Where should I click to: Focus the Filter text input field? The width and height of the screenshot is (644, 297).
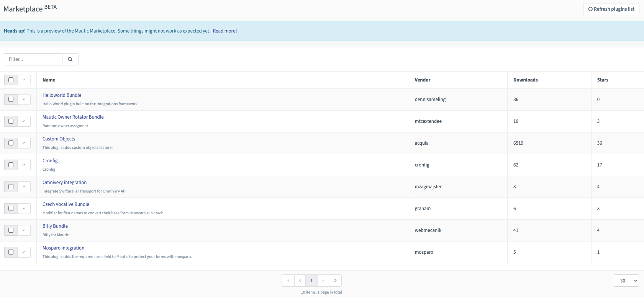(33, 59)
